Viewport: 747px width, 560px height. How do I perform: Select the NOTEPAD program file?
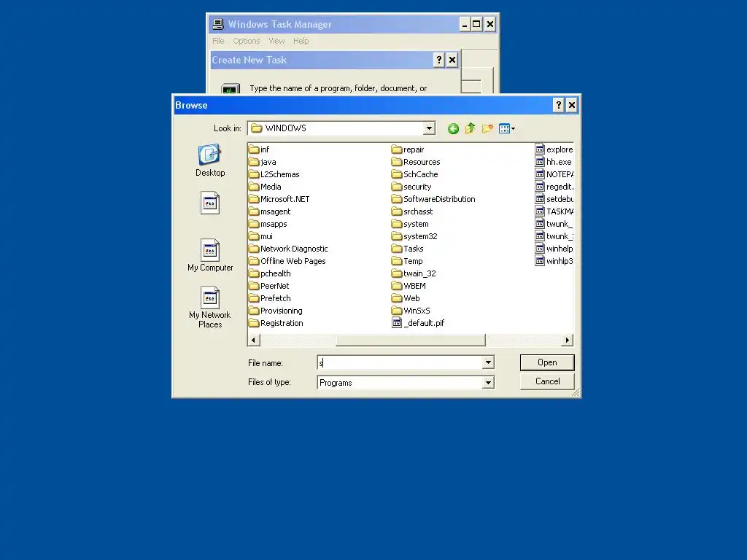[x=554, y=174]
